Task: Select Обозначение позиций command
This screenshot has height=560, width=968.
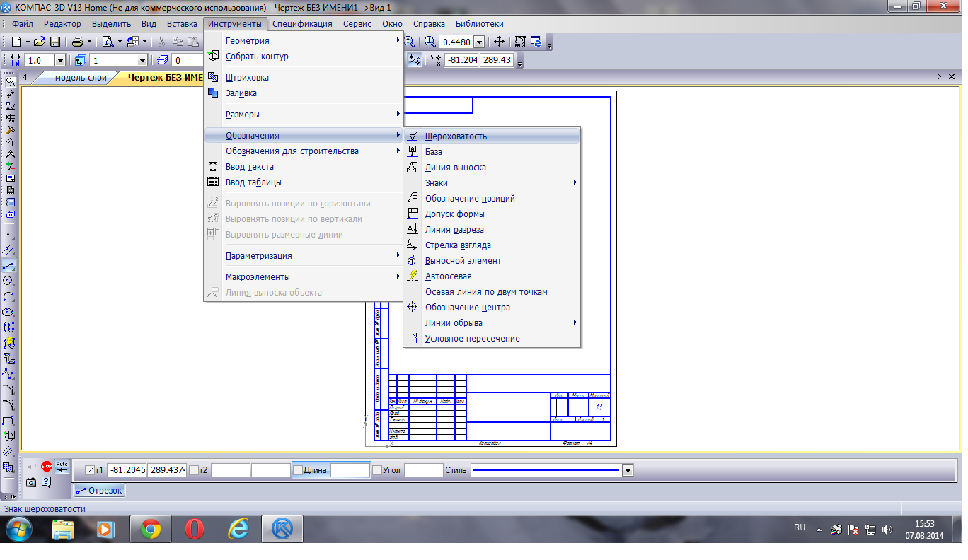Action: 492,199
